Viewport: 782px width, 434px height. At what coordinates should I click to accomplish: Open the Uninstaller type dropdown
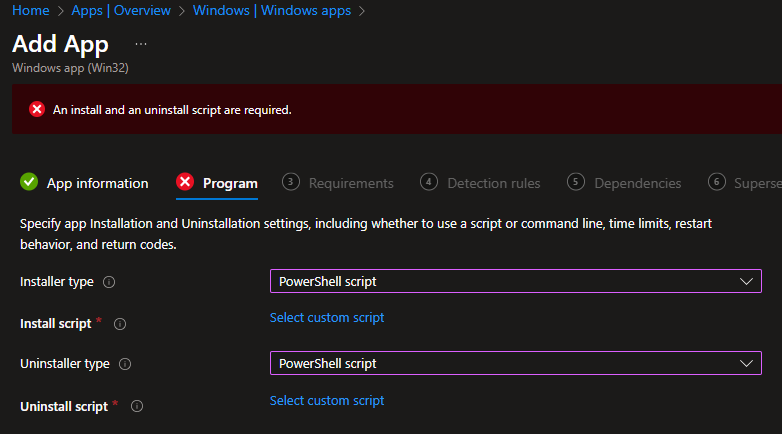515,363
